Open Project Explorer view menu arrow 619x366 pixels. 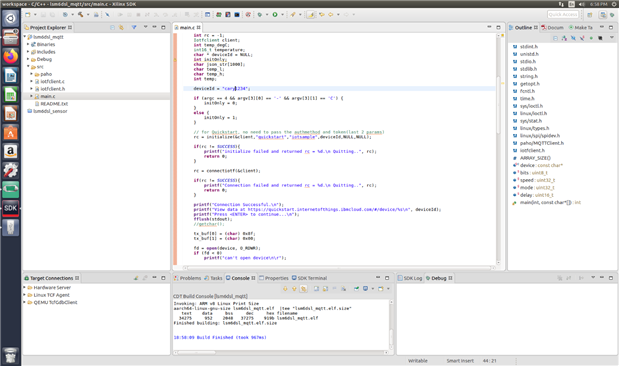pos(145,27)
